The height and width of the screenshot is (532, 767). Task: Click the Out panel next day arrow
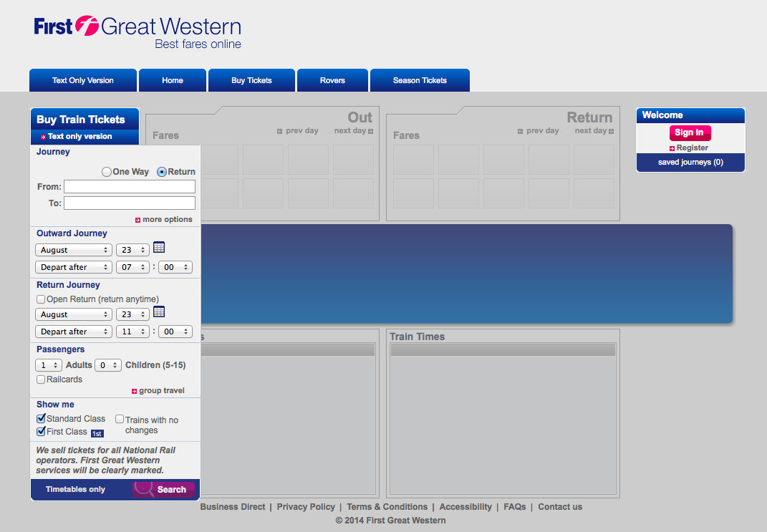click(371, 131)
